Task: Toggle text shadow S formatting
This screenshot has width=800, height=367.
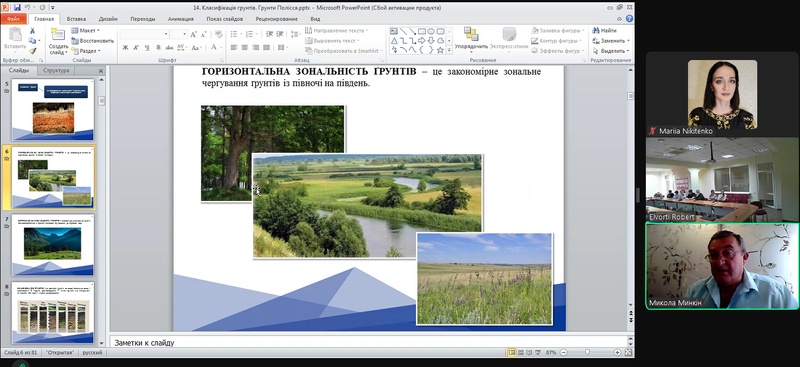Action: (159, 47)
